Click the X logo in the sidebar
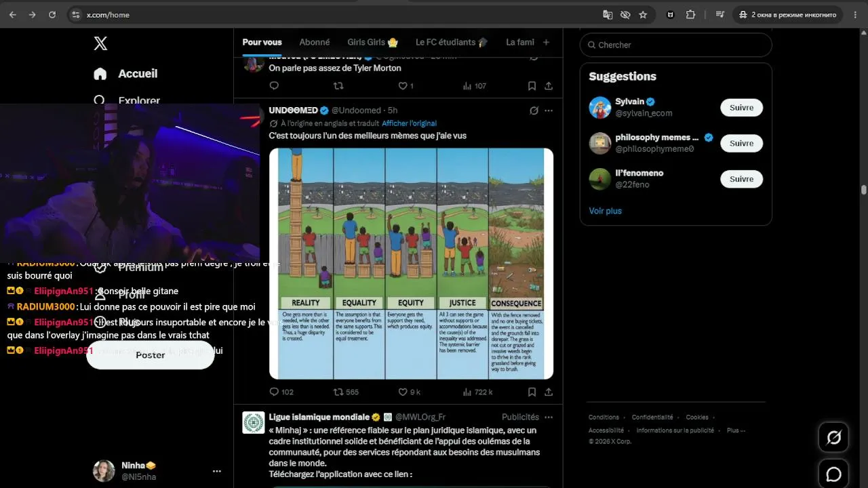This screenshot has width=868, height=488. (x=100, y=44)
